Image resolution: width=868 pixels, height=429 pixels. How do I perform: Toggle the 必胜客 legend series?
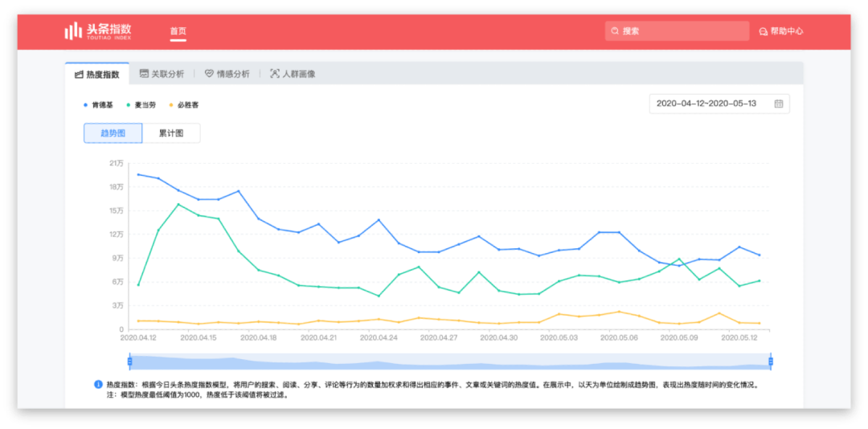(x=184, y=104)
